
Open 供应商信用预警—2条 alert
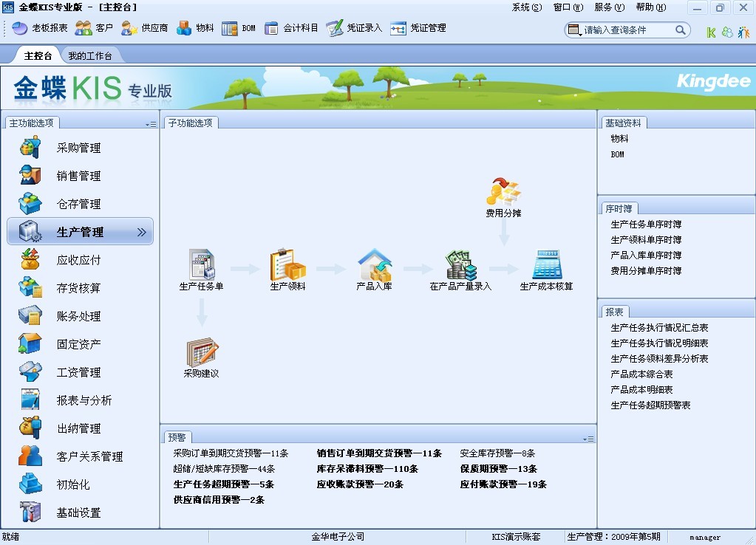219,500
